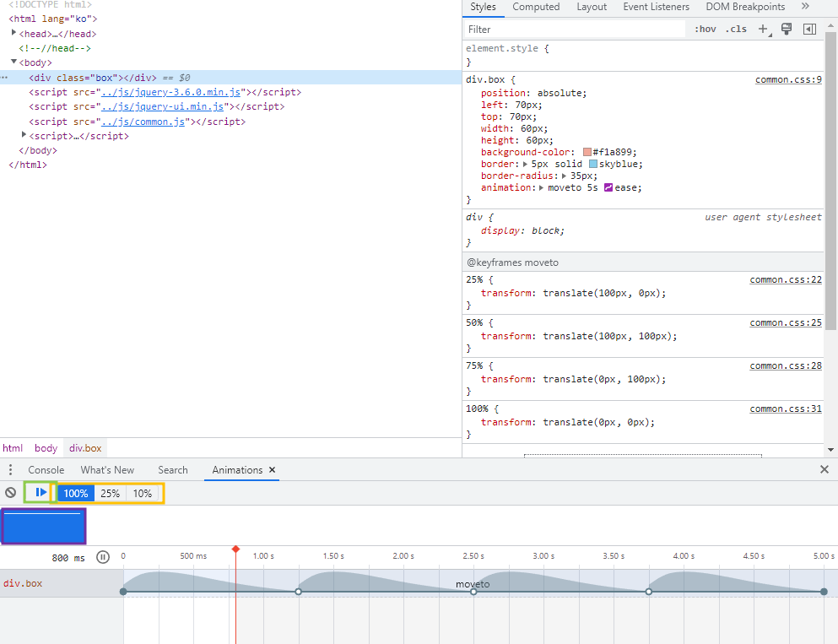
Task: Click the Styles pane vertical scrollbar
Action: 830,181
